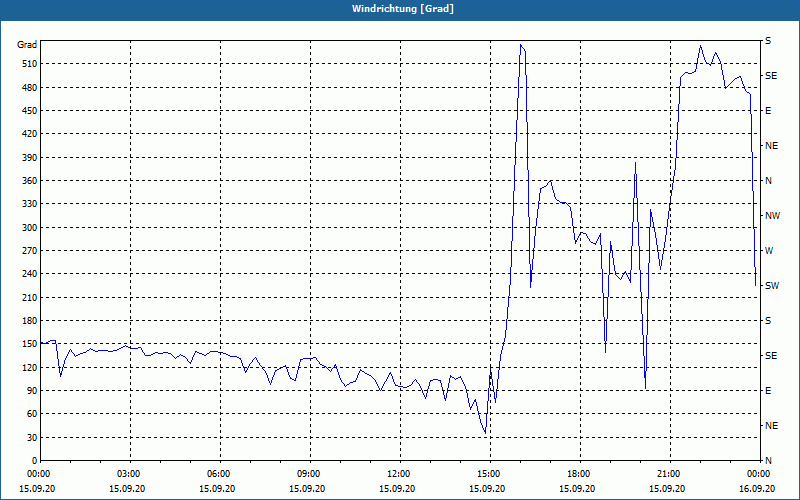The image size is (800, 500).
Task: Select the 18:00 time label
Action: tap(580, 474)
